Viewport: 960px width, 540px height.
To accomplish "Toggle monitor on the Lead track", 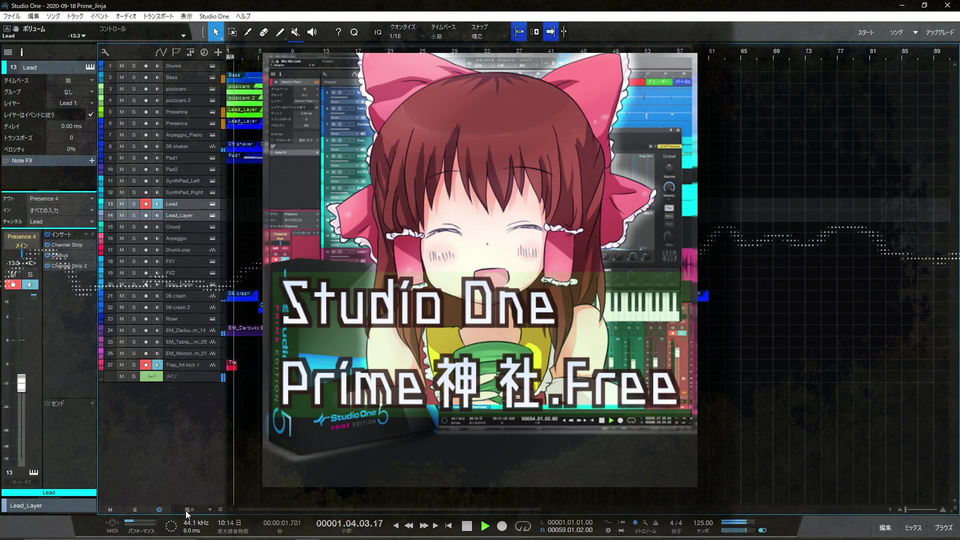I will point(157,204).
